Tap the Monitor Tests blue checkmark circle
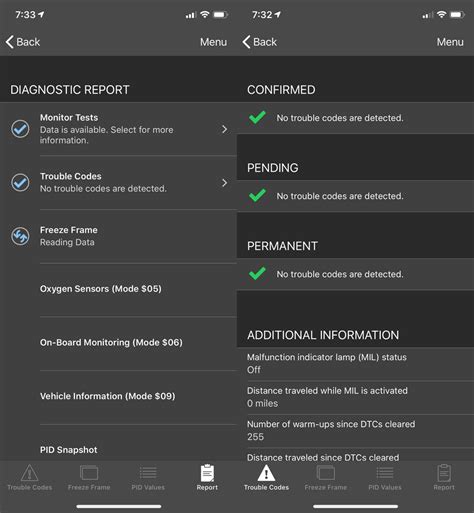Screen dimensions: 474x513 [20, 129]
